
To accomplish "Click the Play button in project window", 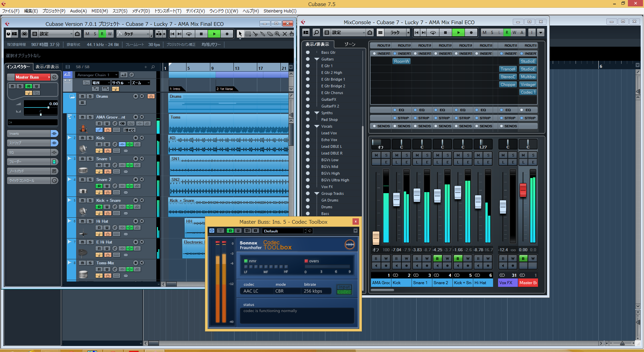I will point(214,34).
